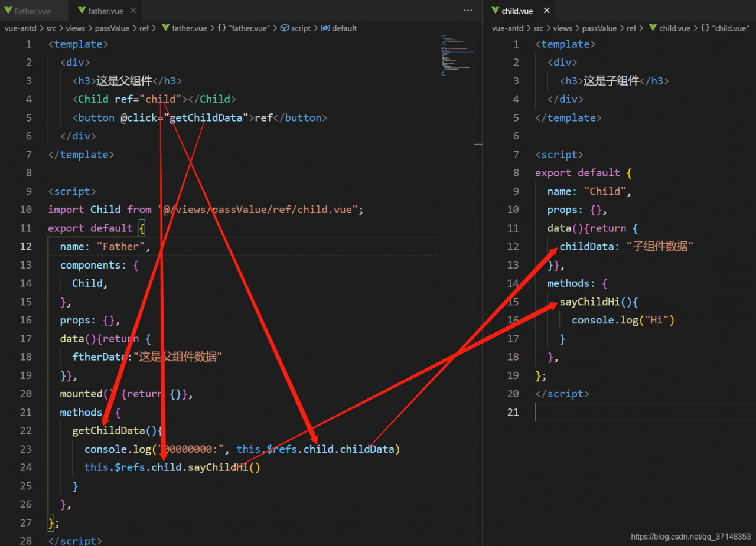Open the father.vue file breadcrumb with Vue icon

(184, 28)
